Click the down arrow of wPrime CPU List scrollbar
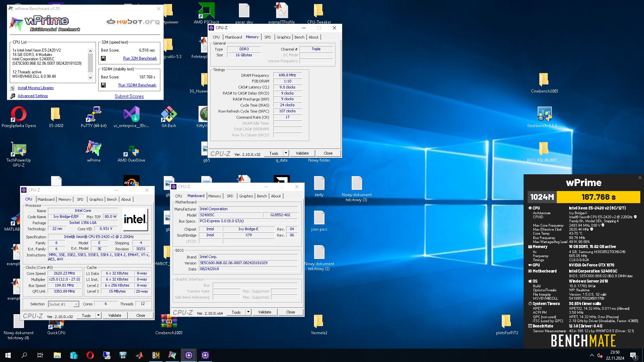This screenshot has width=644, height=362. [90, 77]
